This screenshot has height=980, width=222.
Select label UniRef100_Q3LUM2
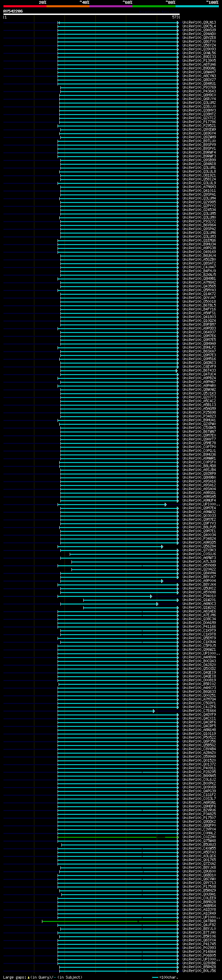[199, 103]
